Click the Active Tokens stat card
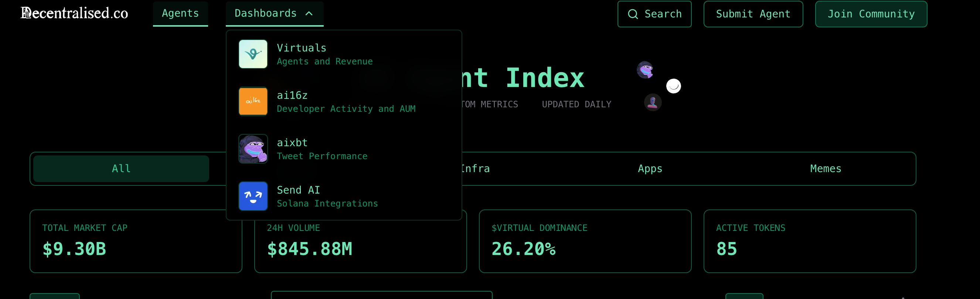Screen dimensions: 980x299 coord(810,241)
